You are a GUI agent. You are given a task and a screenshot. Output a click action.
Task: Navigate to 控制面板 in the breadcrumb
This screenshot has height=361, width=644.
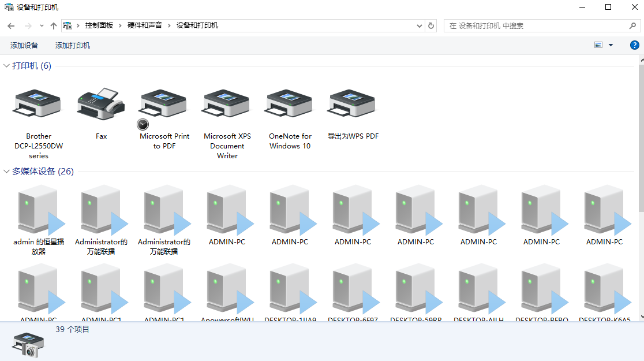tap(99, 25)
